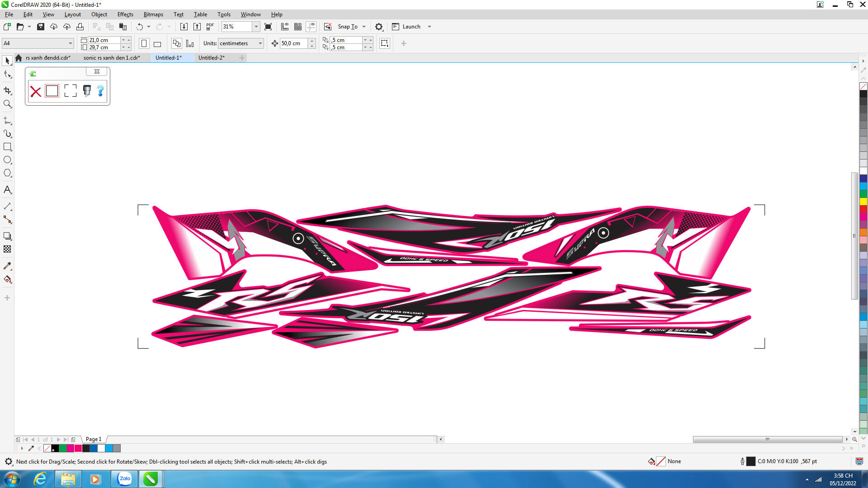Toggle Treat as Filled option
The height and width of the screenshot is (488, 868).
point(385,43)
